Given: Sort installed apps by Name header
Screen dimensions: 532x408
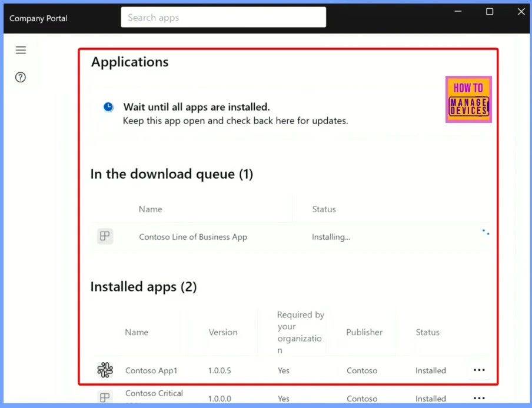Looking at the screenshot, I should click(x=137, y=332).
